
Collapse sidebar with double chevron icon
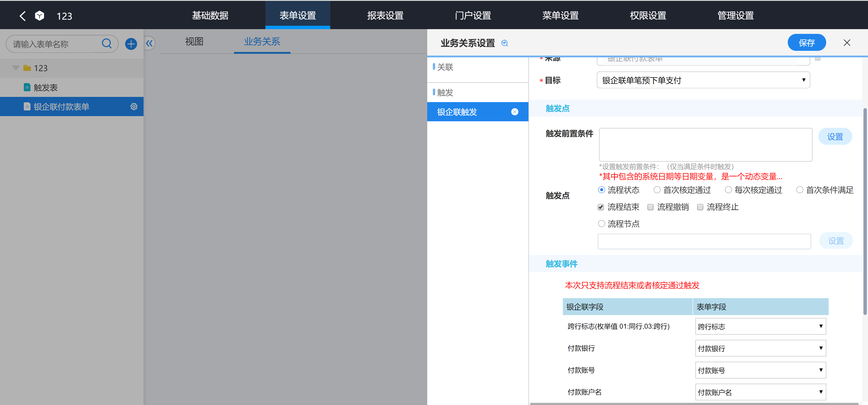coord(149,43)
